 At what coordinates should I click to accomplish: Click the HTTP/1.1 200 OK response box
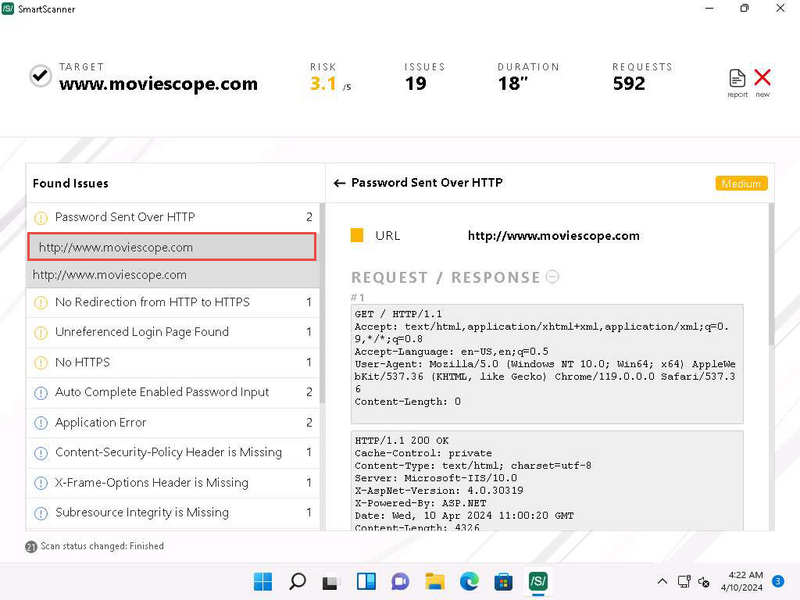547,481
